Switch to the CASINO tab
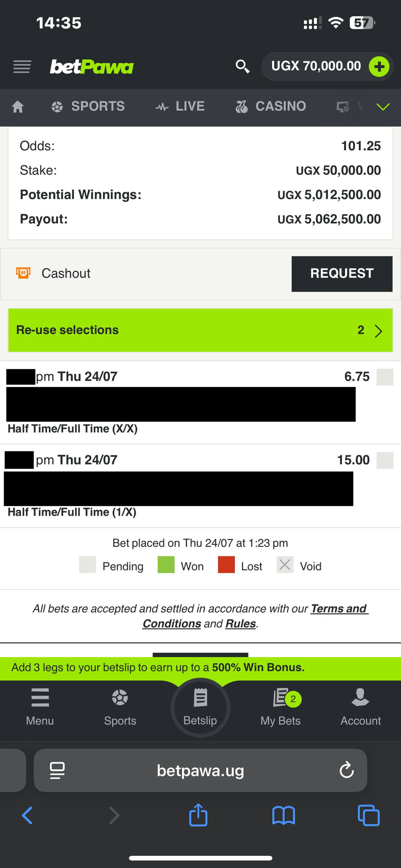The height and width of the screenshot is (868, 401). point(270,106)
